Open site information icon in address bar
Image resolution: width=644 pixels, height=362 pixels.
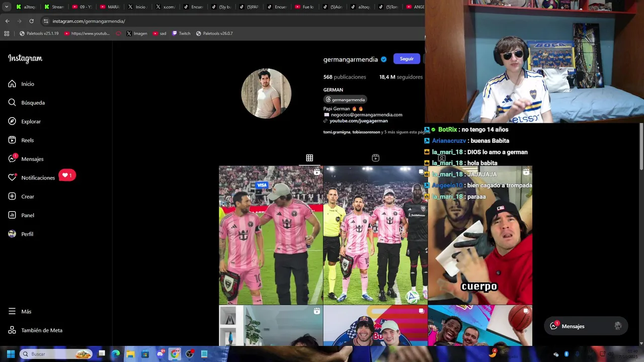coord(46,21)
